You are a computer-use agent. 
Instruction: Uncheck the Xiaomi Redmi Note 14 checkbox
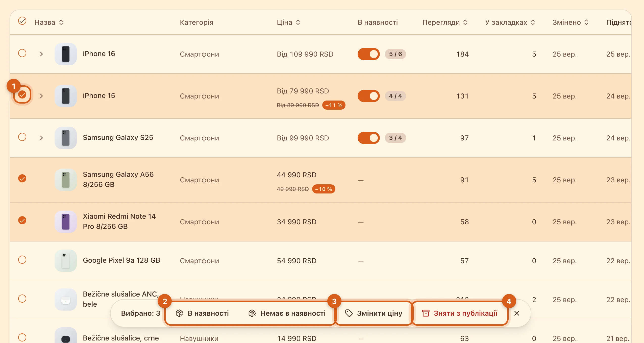click(22, 220)
